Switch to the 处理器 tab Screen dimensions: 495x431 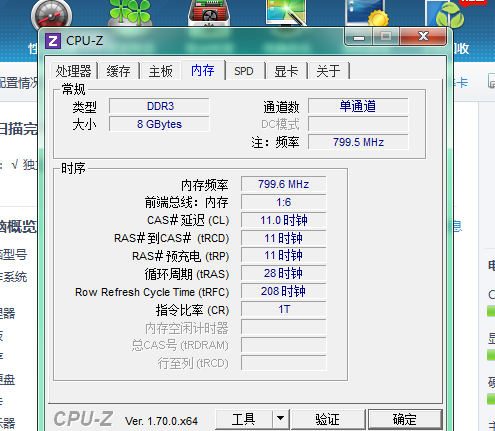coord(73,71)
